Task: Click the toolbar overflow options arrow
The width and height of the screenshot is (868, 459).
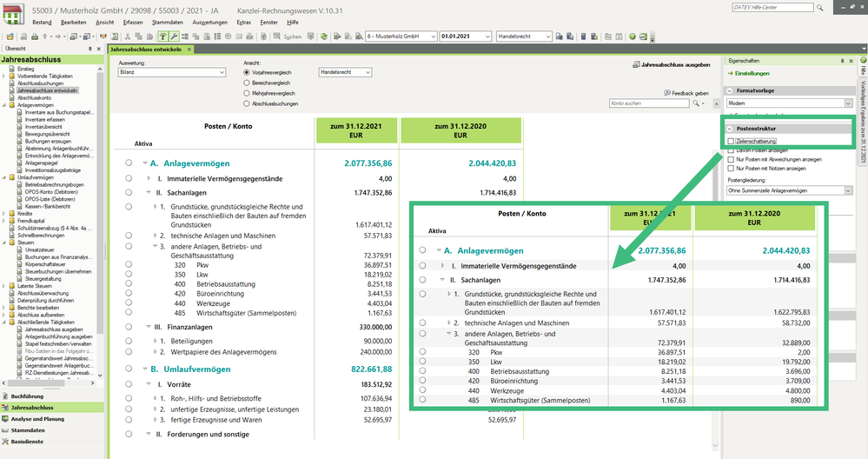Action: click(x=653, y=37)
